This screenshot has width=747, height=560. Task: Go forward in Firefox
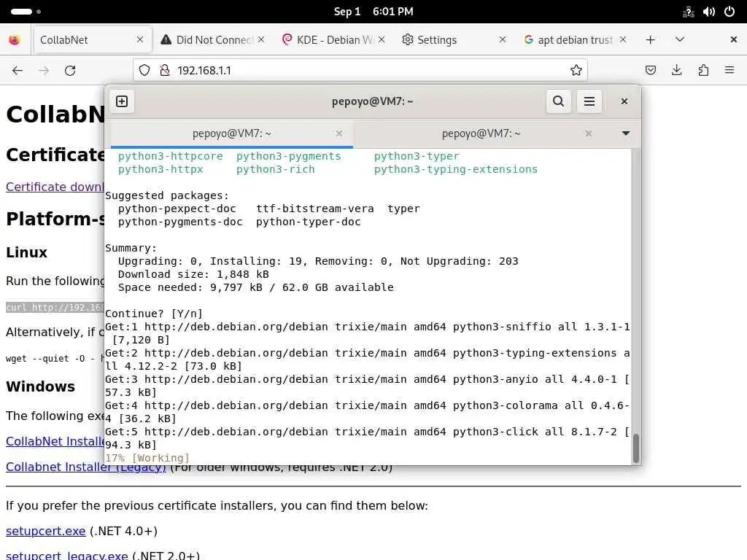point(44,71)
